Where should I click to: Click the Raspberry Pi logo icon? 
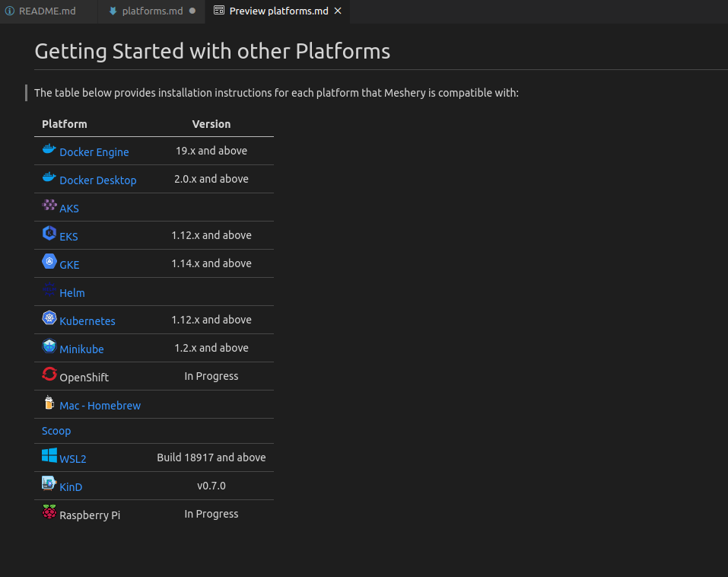49,512
